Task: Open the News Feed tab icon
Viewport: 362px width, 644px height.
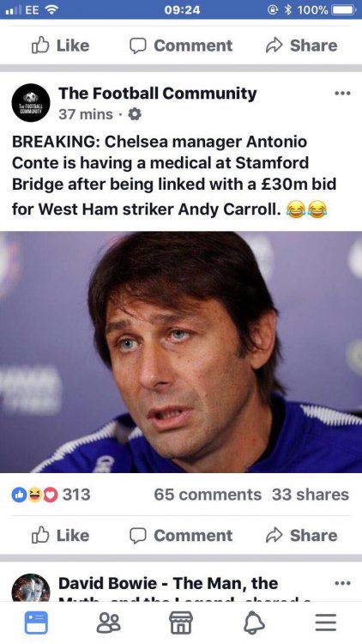Action: point(36,623)
